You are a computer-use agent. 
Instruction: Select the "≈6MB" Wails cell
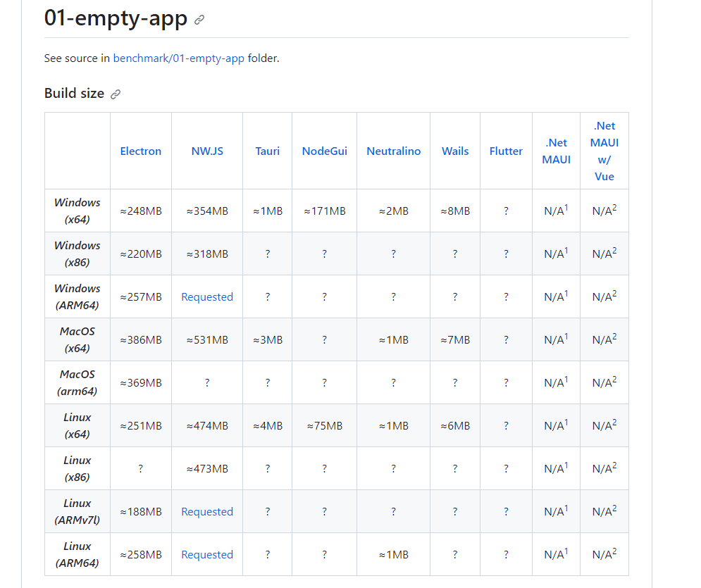(455, 426)
